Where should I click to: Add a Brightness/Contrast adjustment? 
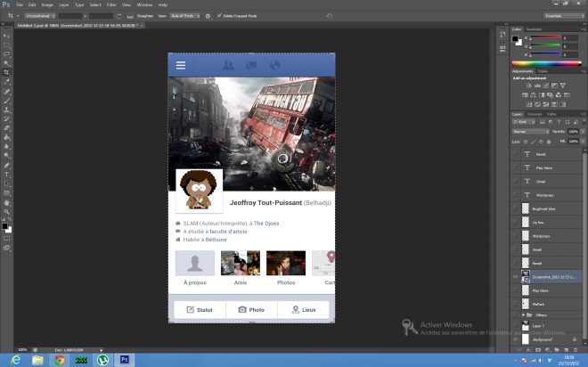pos(528,86)
